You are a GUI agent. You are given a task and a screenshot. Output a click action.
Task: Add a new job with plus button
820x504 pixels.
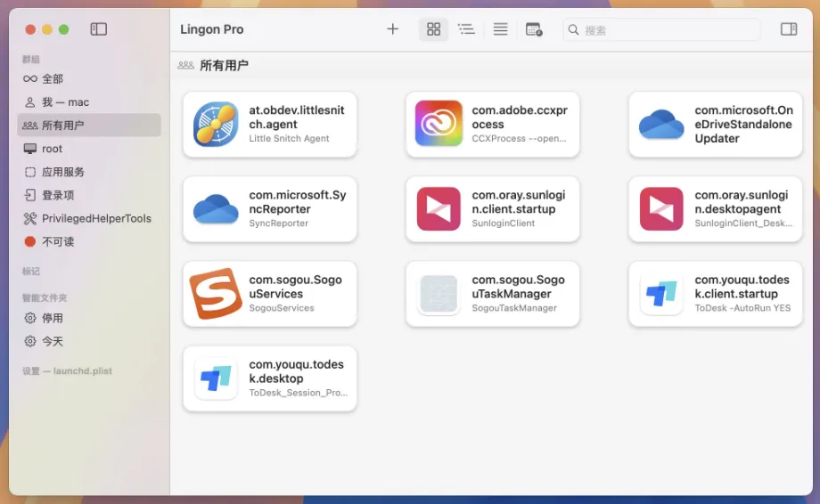[392, 29]
